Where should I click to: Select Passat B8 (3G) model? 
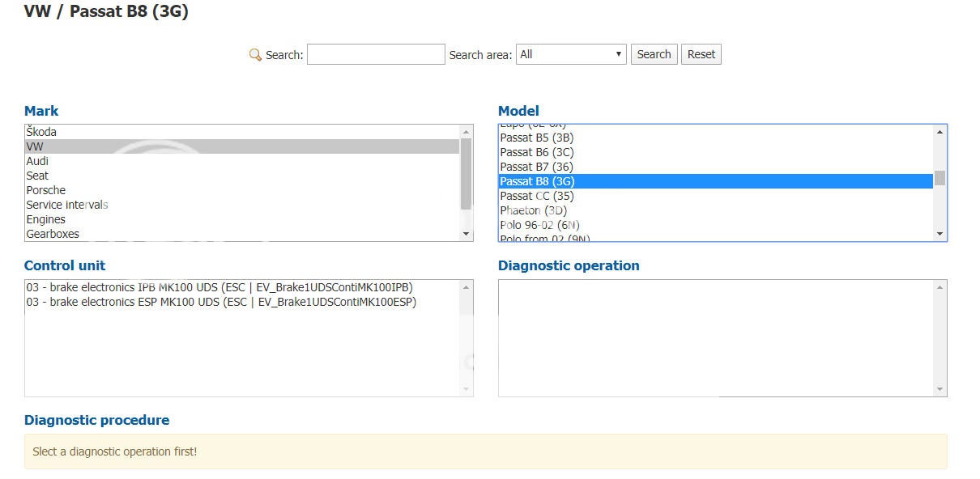coord(716,181)
